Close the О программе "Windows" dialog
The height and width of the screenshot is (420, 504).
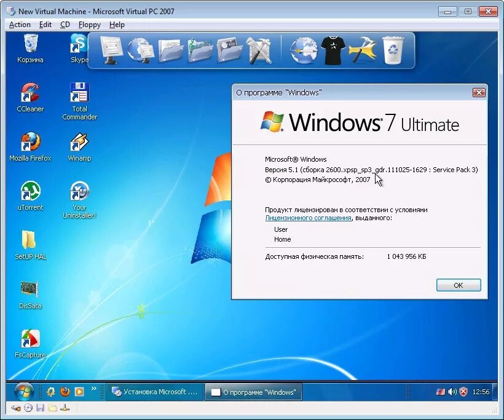coord(479,93)
